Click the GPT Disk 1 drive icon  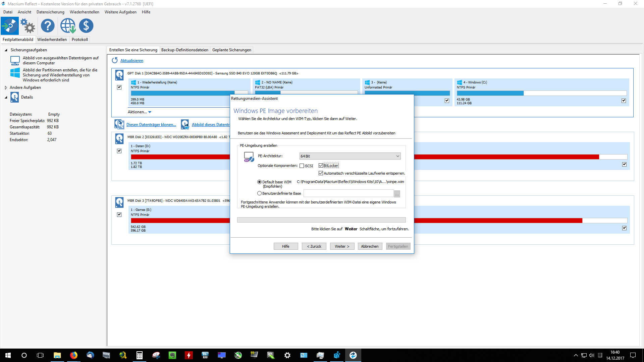119,75
